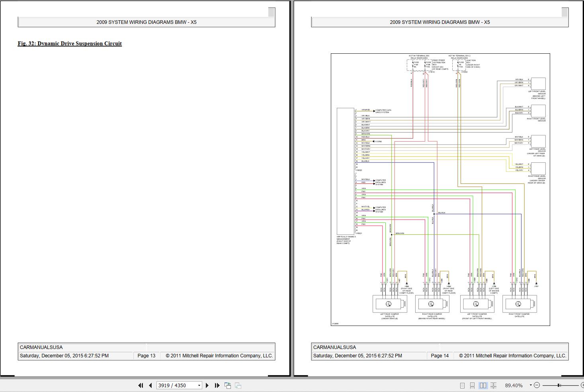The image size is (584, 392).
Task: Click the Fig. 32 Dynamic Drive Suspension Circuit heading
Action: pyautogui.click(x=70, y=43)
